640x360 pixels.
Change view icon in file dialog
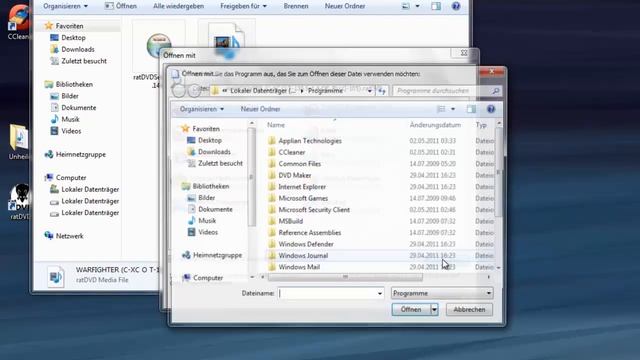441,109
